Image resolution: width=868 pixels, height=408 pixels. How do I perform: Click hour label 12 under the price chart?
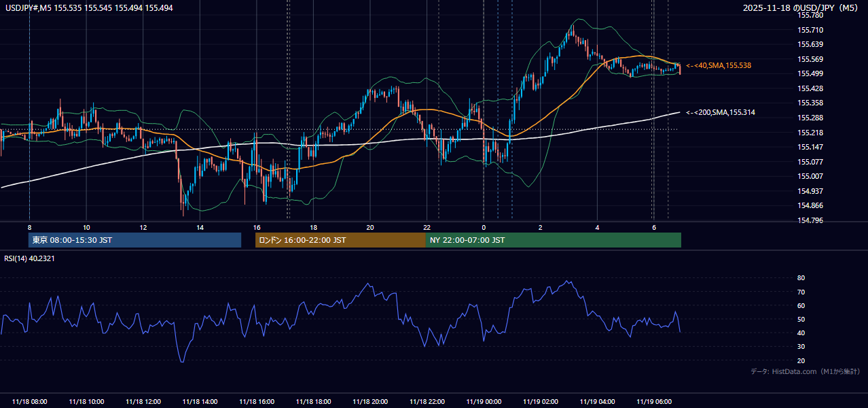tap(143, 227)
